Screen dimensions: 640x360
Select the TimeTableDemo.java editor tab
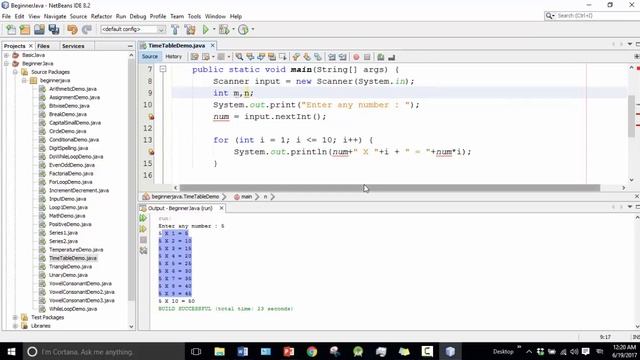click(176, 45)
